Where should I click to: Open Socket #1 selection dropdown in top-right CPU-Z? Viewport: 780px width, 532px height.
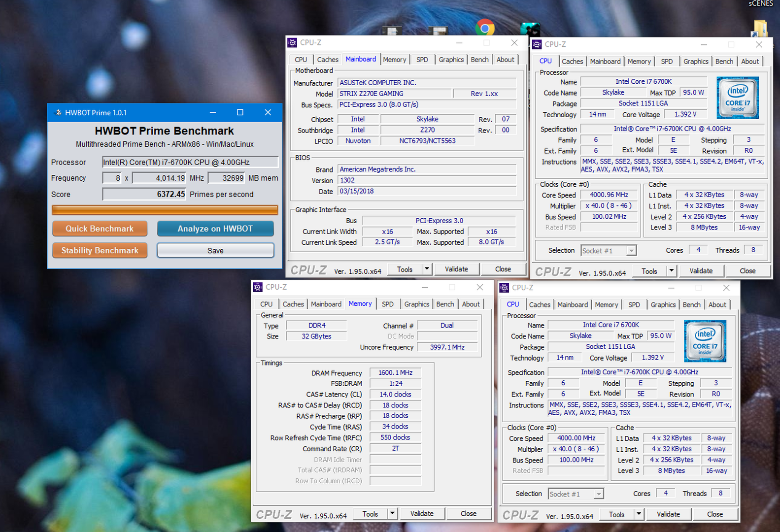pos(609,251)
